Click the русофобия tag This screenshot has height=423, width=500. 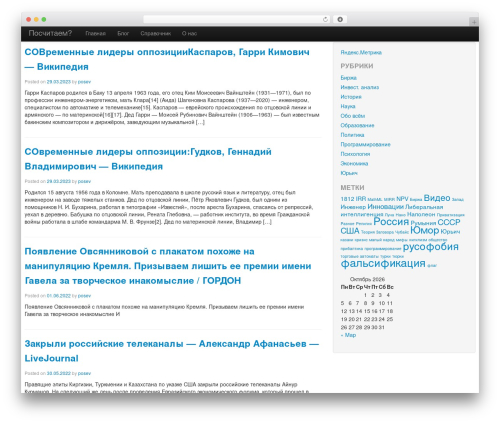pyautogui.click(x=430, y=247)
